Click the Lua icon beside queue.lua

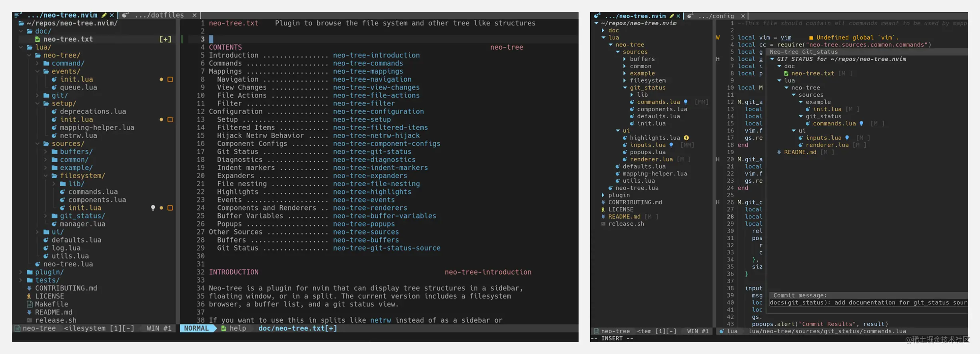pyautogui.click(x=54, y=88)
